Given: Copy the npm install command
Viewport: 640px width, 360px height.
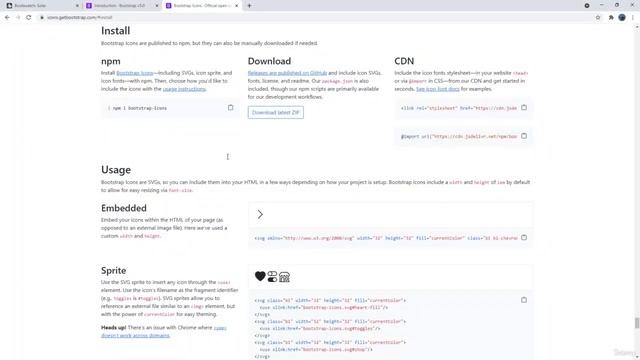Looking at the screenshot, I should tap(231, 108).
